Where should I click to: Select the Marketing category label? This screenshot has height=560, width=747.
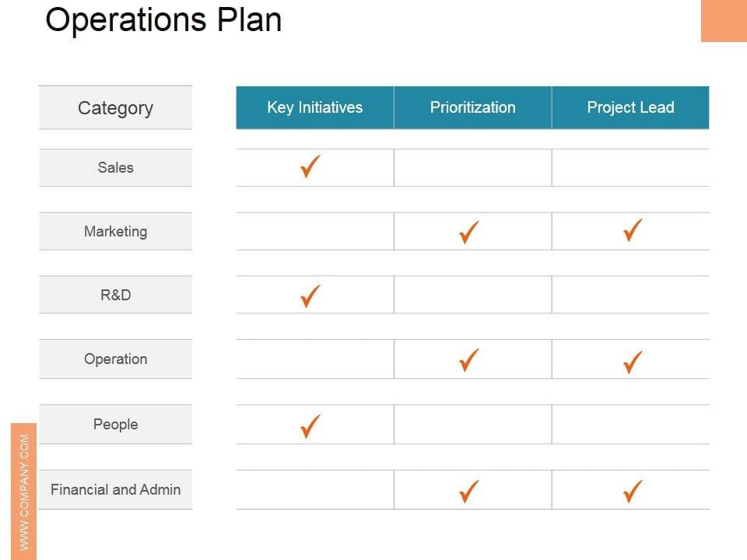click(115, 231)
